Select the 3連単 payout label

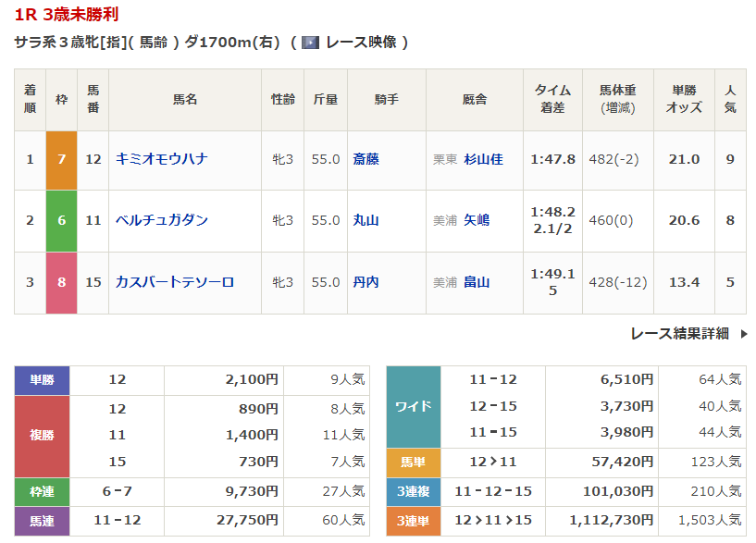413,522
